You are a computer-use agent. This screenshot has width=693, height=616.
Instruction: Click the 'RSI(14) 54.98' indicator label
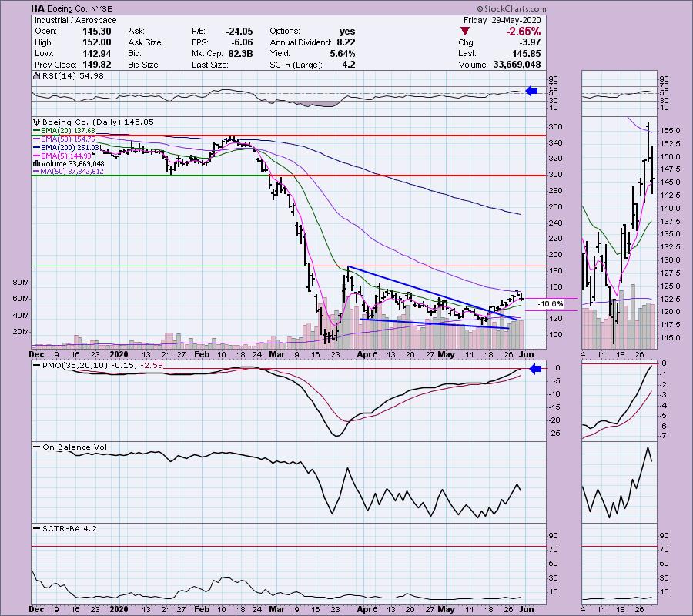pyautogui.click(x=72, y=76)
